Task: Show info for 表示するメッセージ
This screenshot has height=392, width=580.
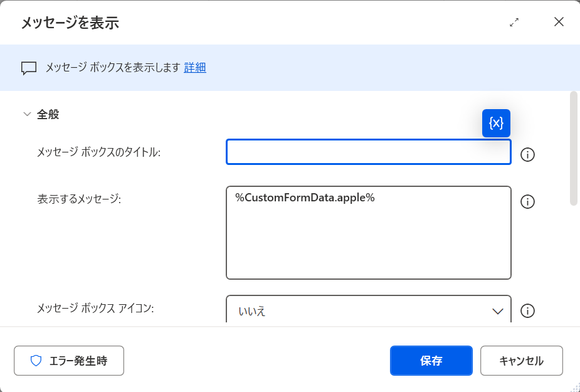Action: [528, 201]
